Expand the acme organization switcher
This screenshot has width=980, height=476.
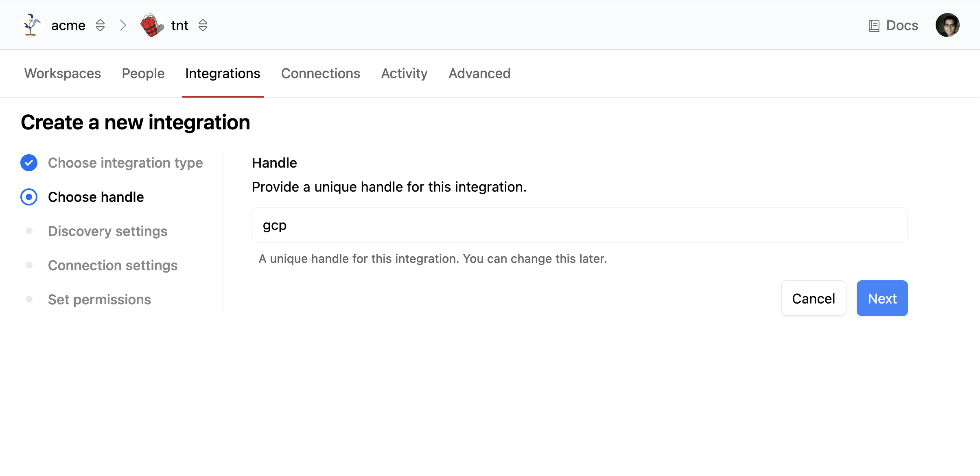click(100, 25)
